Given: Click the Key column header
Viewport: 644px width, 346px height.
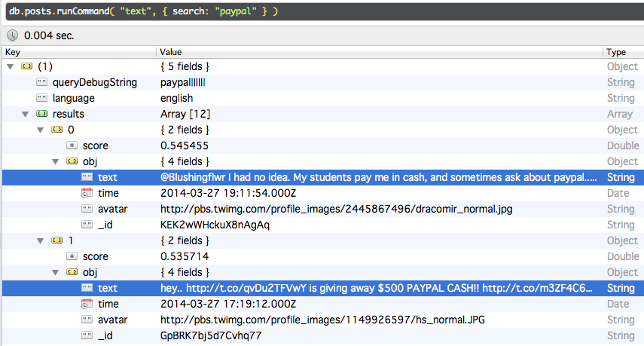Looking at the screenshot, I should (x=79, y=52).
